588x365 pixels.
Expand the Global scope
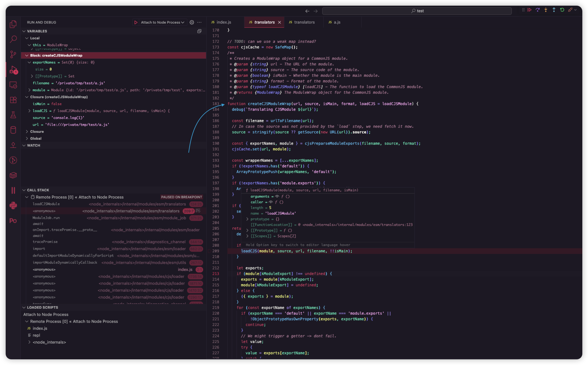pyautogui.click(x=27, y=138)
